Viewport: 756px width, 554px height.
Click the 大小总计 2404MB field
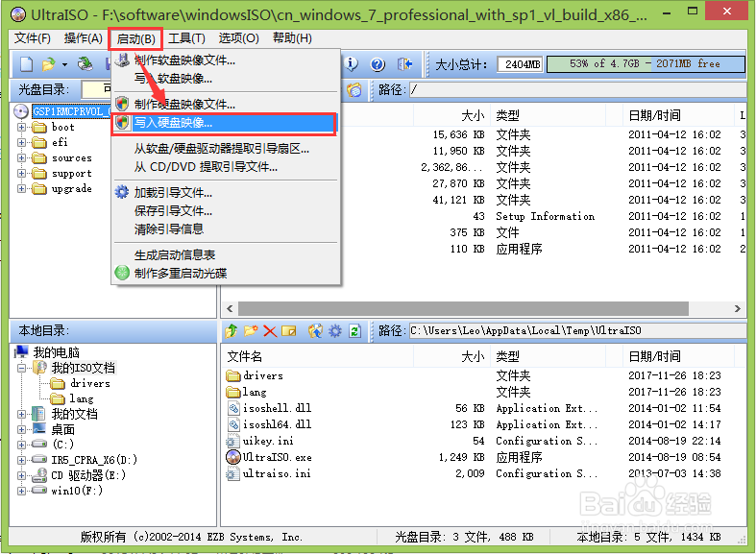[x=520, y=64]
